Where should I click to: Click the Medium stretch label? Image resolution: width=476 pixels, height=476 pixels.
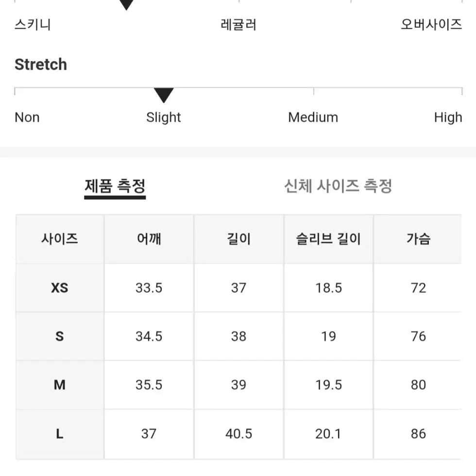point(313,118)
